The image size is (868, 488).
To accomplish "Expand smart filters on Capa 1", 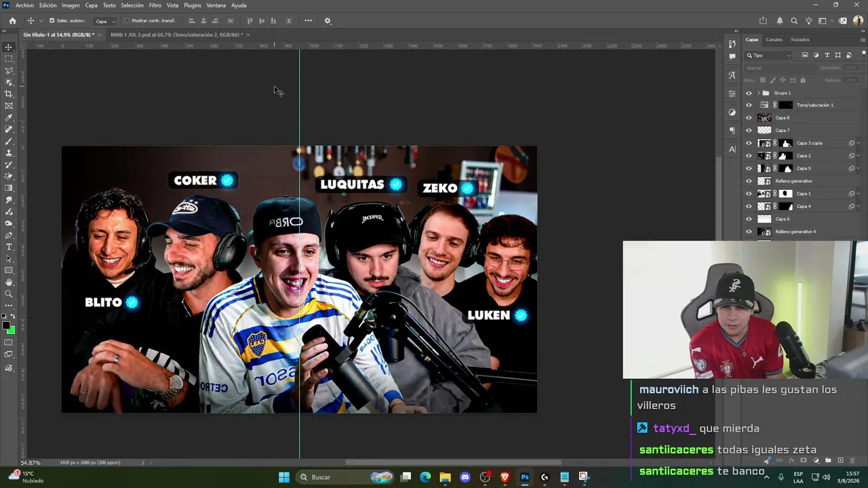I will (859, 194).
